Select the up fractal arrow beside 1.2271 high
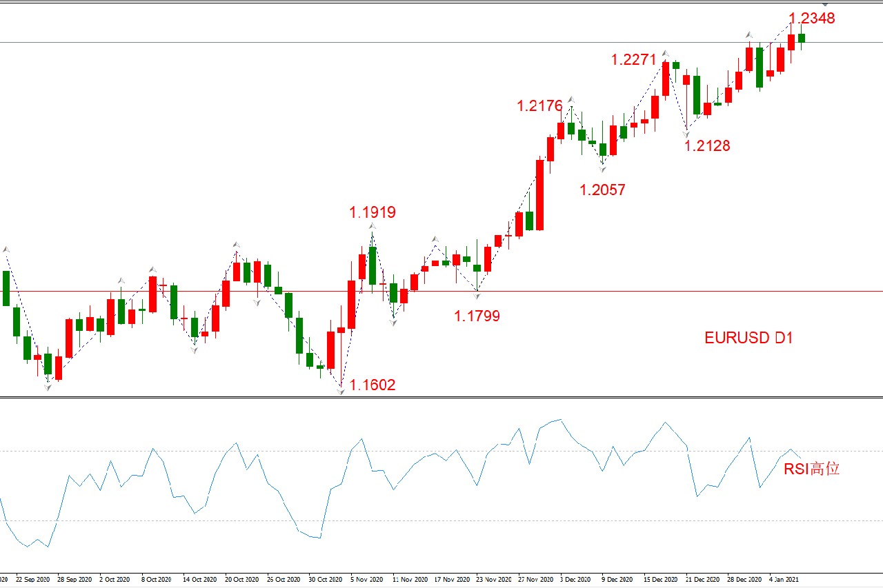Viewport: 883px width, 588px height. [665, 52]
